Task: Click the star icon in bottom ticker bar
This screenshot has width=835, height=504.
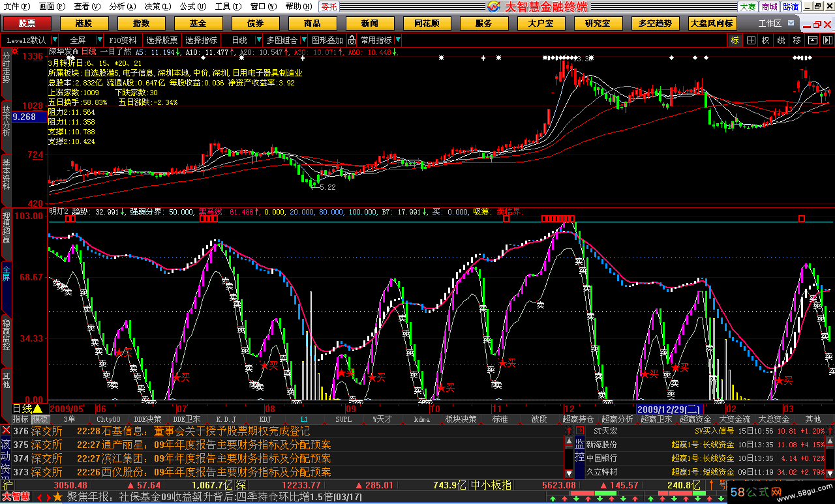Action: 57,497
